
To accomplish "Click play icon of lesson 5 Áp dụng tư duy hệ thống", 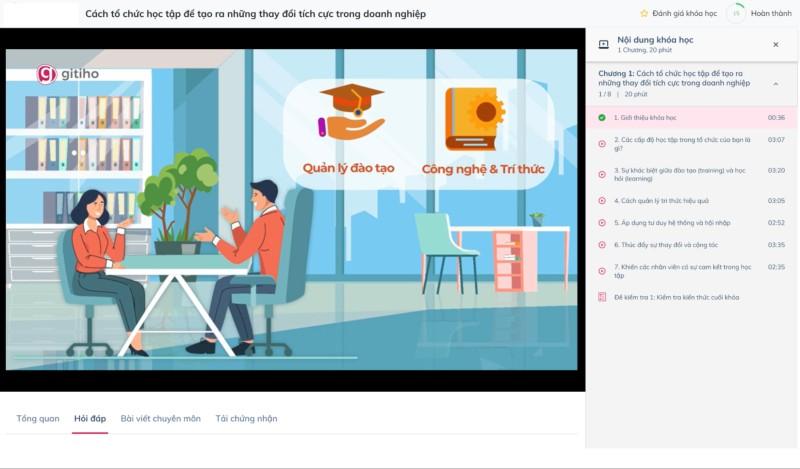I will click(x=602, y=223).
